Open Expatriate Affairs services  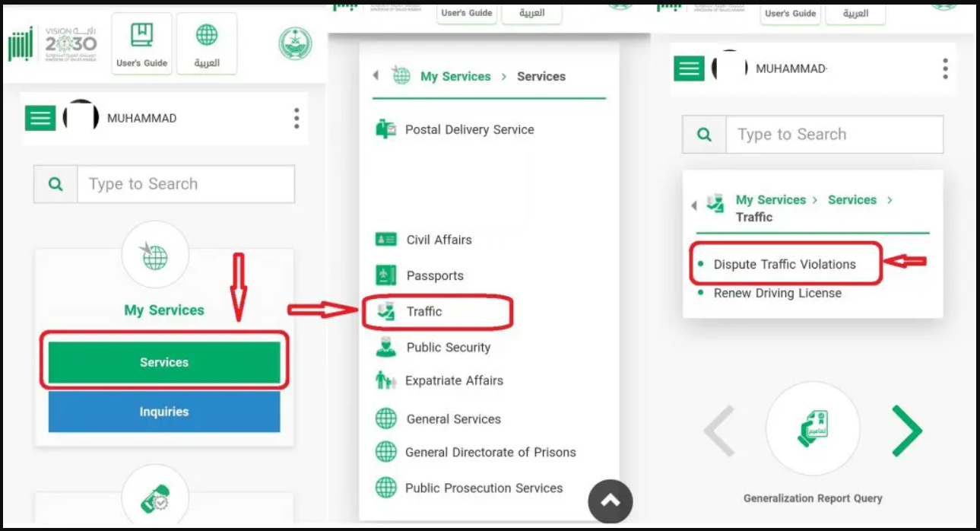[454, 380]
